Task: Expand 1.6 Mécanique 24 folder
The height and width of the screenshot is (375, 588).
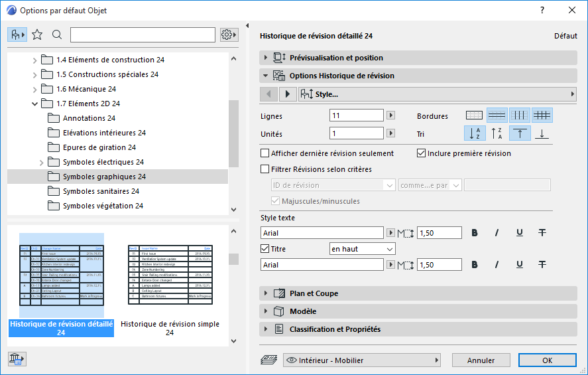Action: pos(34,90)
